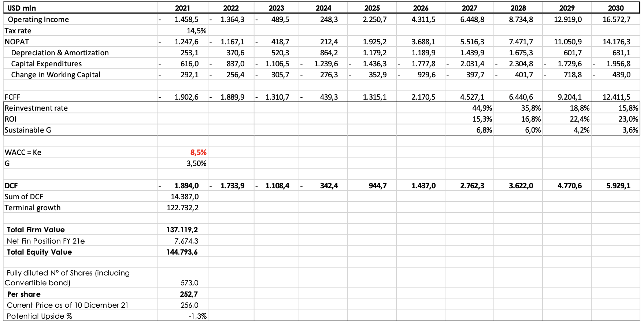Select DCF 2026 value 1.437,0

(x=423, y=186)
